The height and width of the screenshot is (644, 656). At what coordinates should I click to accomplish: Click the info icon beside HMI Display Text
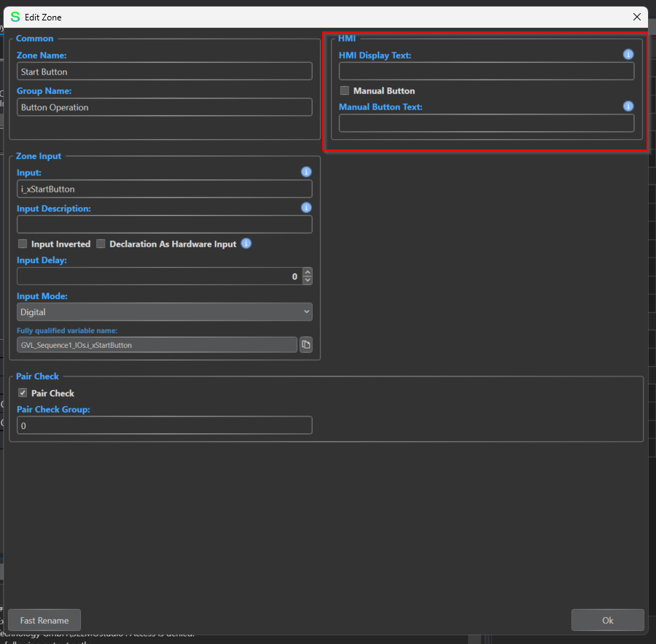628,55
